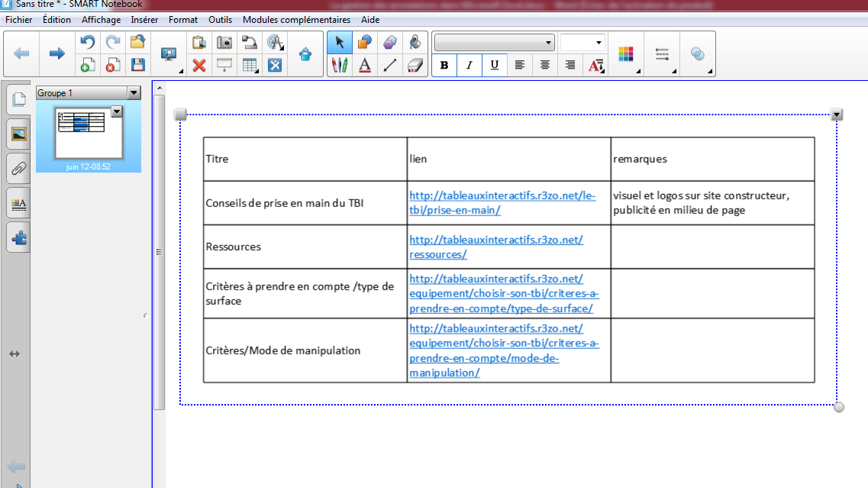Paste from the clipboard icon
Image resolution: width=868 pixels, height=488 pixels.
pyautogui.click(x=198, y=42)
